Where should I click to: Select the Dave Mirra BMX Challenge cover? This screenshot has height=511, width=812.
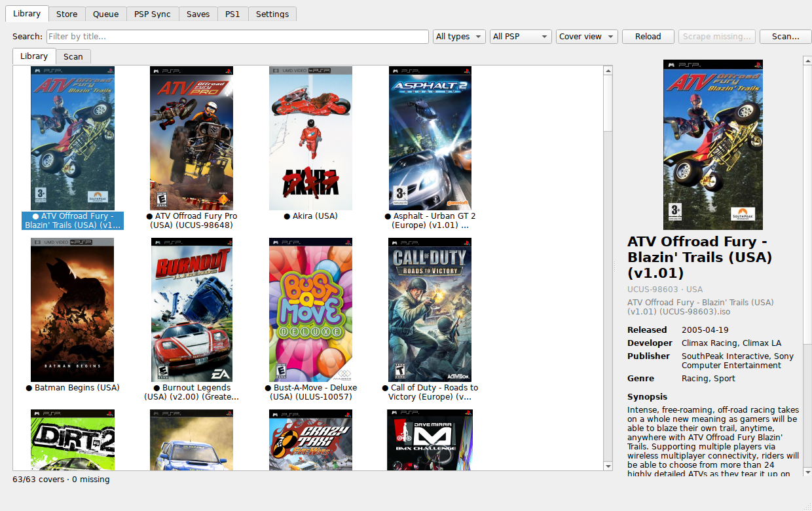[x=430, y=440]
